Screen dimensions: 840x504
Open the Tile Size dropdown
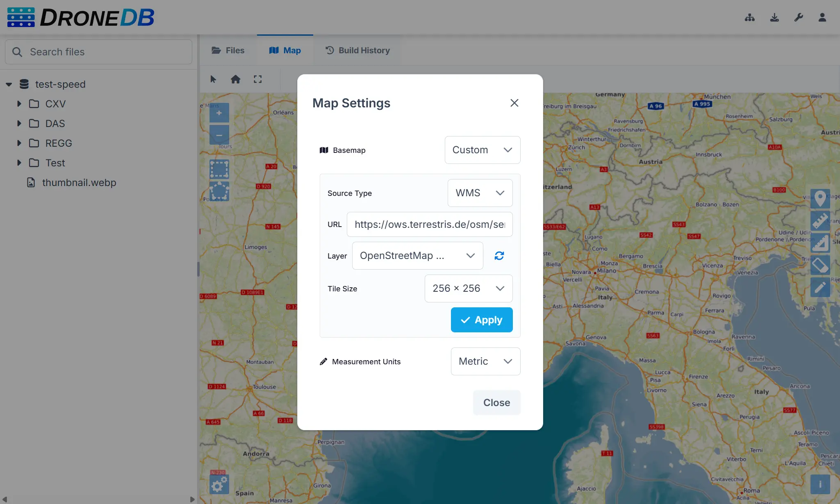[468, 288]
